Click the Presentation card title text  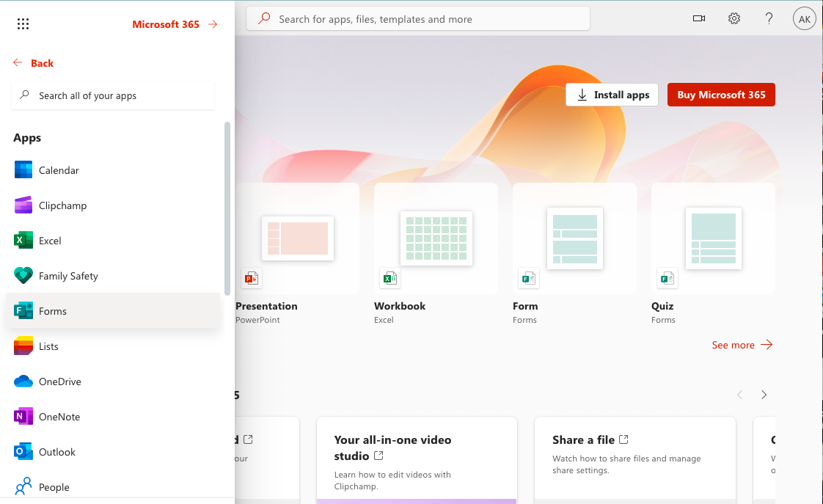[266, 306]
